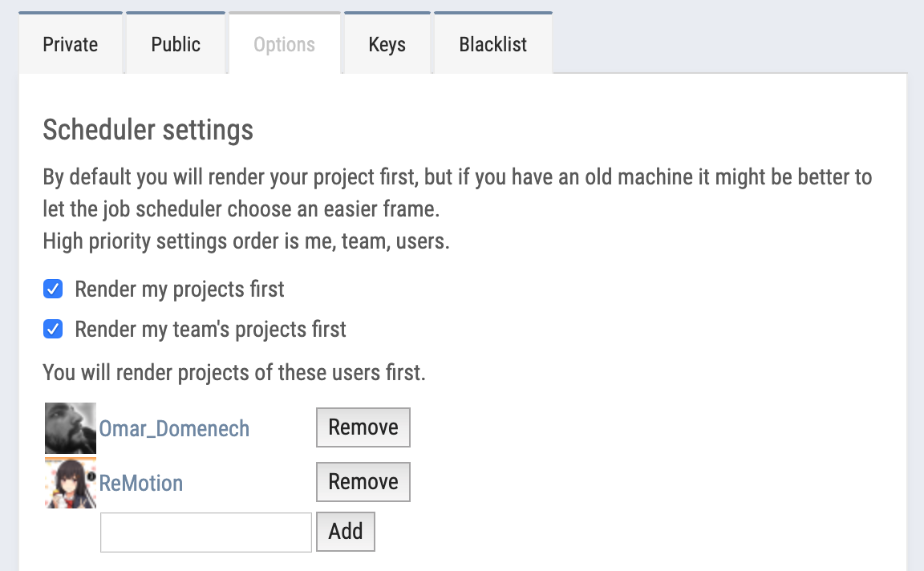Image resolution: width=924 pixels, height=571 pixels.
Task: Go to the Keys tab
Action: (x=387, y=44)
